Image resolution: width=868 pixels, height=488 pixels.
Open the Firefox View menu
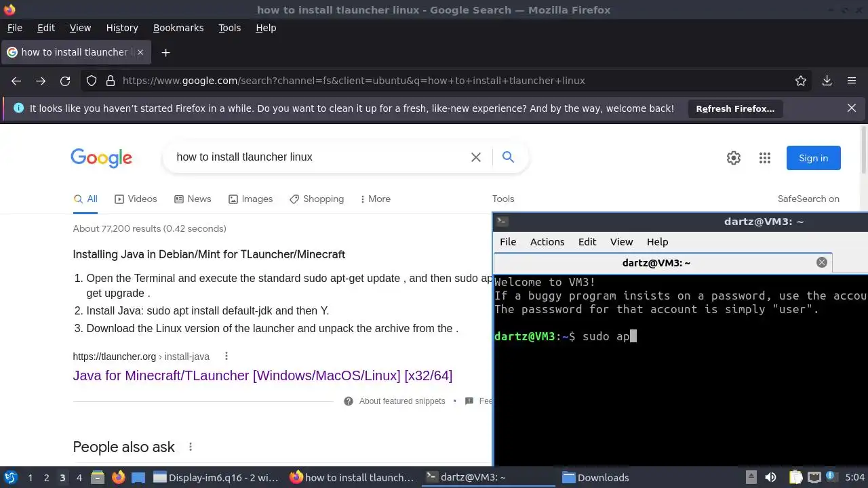pos(80,28)
